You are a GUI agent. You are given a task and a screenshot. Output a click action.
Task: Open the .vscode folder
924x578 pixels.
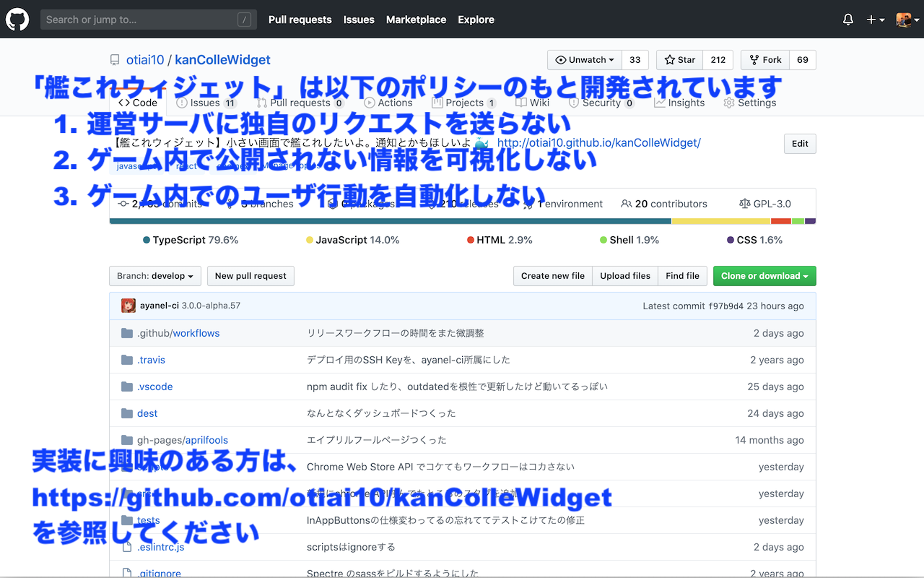[155, 387]
